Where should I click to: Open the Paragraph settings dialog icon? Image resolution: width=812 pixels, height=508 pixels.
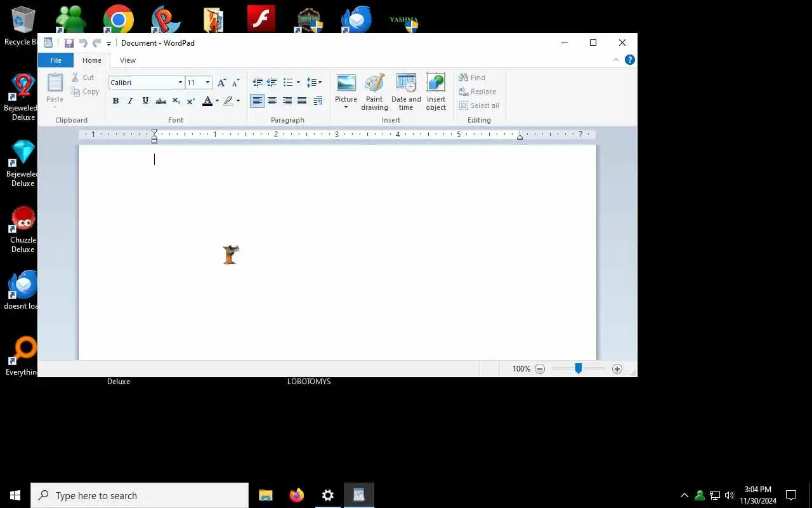tap(318, 101)
